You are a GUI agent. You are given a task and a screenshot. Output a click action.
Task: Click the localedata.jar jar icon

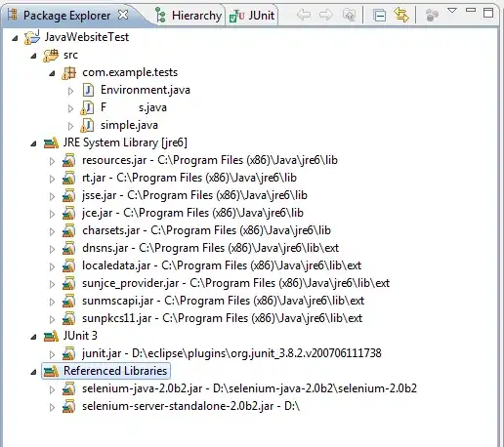click(x=68, y=265)
